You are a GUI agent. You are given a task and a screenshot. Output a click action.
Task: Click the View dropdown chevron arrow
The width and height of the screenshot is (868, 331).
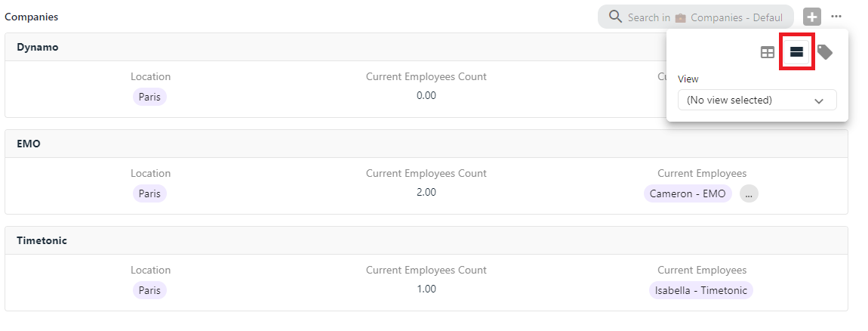[x=819, y=101]
